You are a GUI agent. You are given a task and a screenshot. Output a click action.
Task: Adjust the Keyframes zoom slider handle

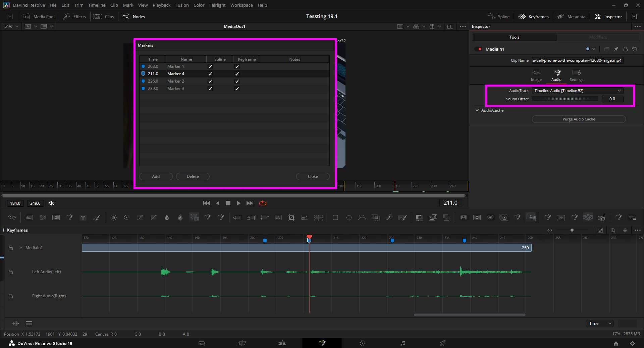[x=572, y=230]
